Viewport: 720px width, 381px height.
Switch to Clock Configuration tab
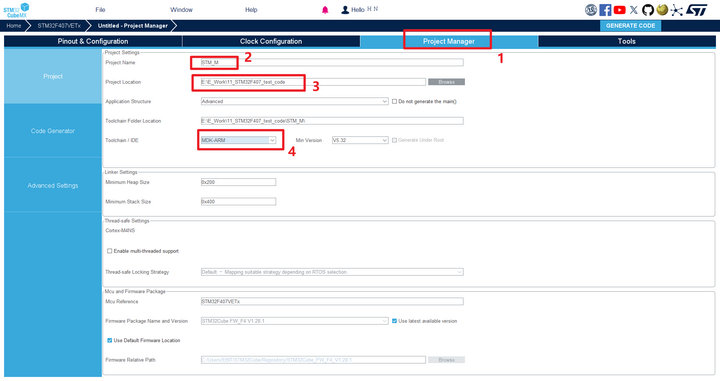click(271, 41)
